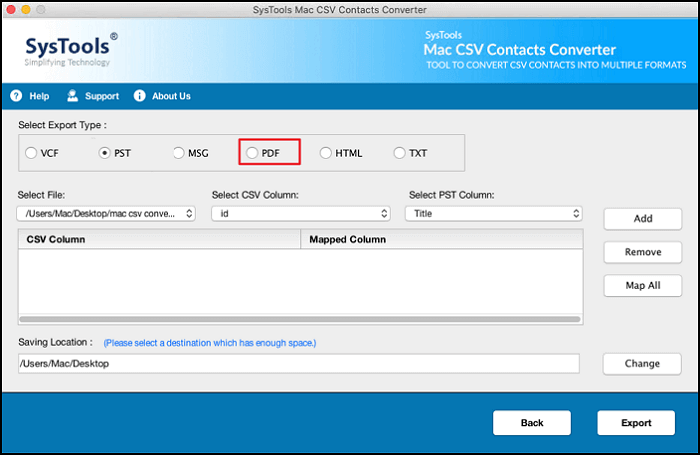Click the Export button
Image resolution: width=700 pixels, height=455 pixels.
tap(636, 423)
